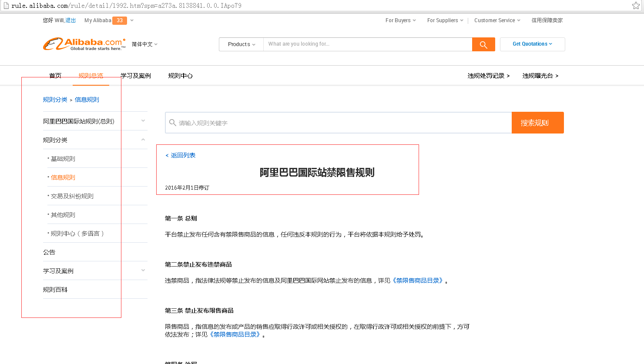This screenshot has height=364, width=644.
Task: Select 交易及纠纷规则 in sidebar
Action: (72, 196)
